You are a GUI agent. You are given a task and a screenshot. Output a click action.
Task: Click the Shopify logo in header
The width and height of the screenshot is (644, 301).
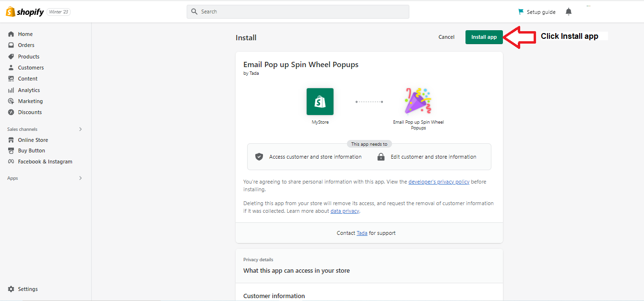click(24, 12)
